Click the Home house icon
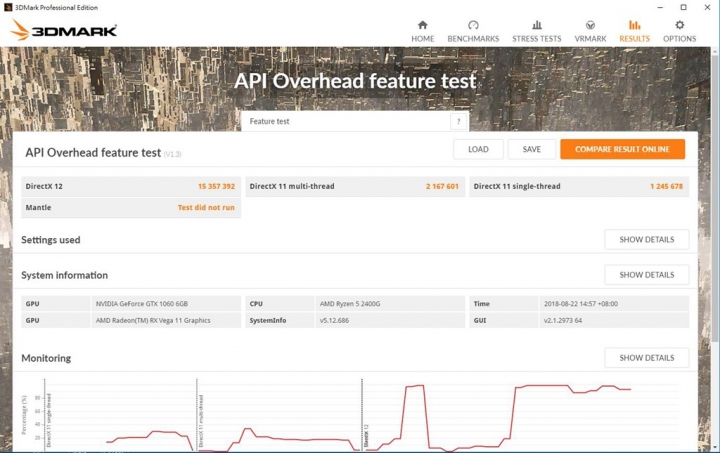The height and width of the screenshot is (453, 720). (x=422, y=25)
